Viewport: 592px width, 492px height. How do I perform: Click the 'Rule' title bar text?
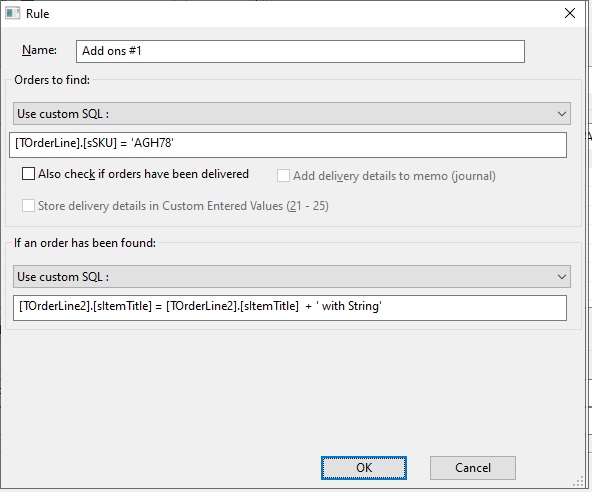37,14
